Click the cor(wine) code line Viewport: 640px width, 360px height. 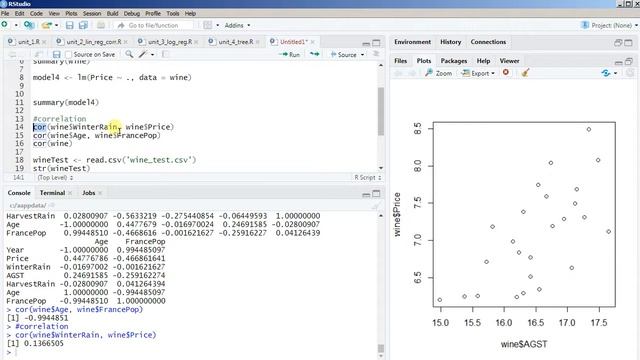[x=52, y=144]
